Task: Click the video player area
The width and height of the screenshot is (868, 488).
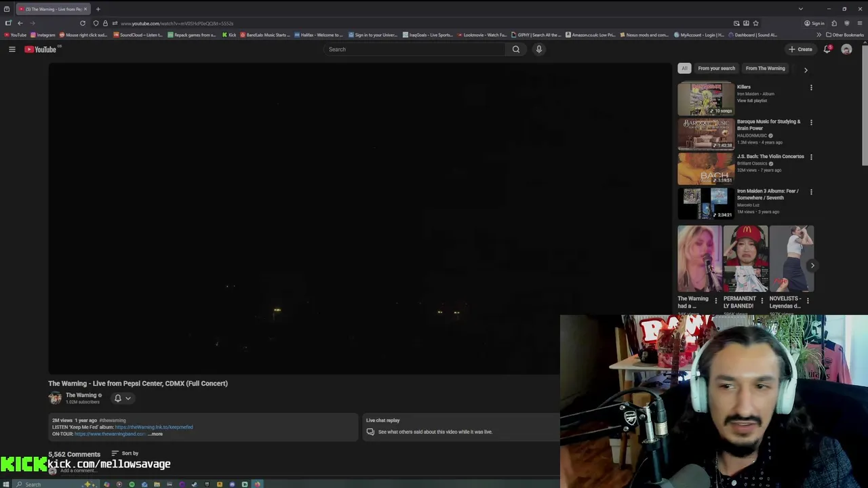Action: pos(359,218)
